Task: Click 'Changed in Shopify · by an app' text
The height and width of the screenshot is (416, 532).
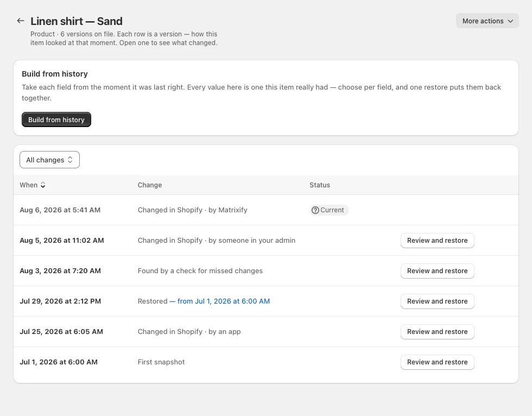Action: tap(189, 331)
